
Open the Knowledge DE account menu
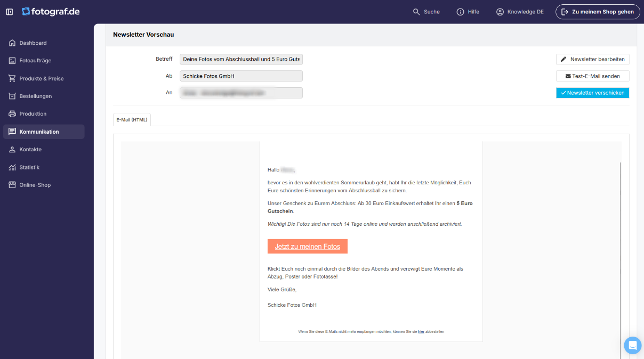[x=520, y=12]
